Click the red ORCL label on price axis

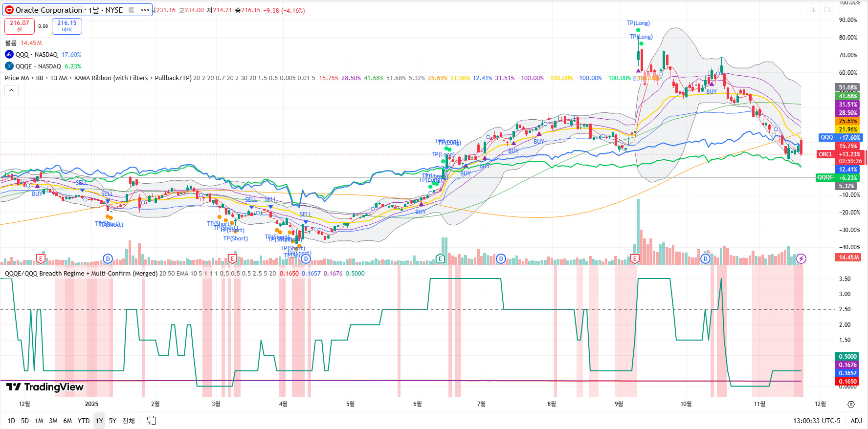(826, 154)
